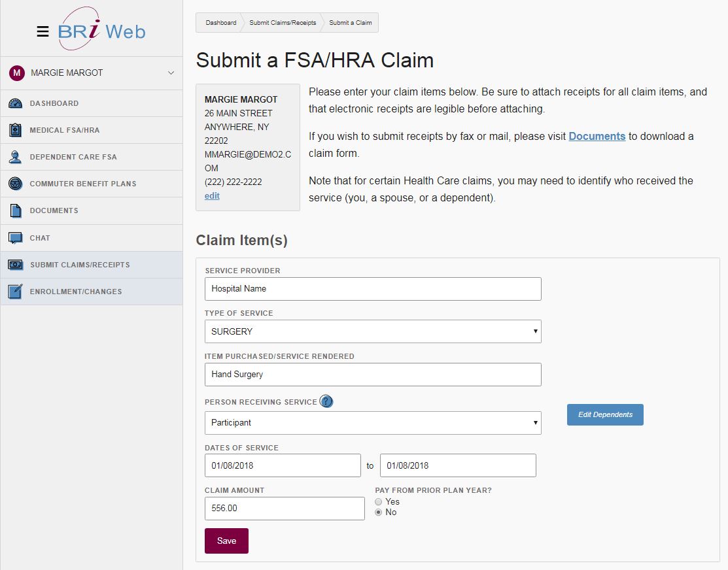Open Chat using the speech bubble icon
This screenshot has width=728, height=570.
[16, 237]
